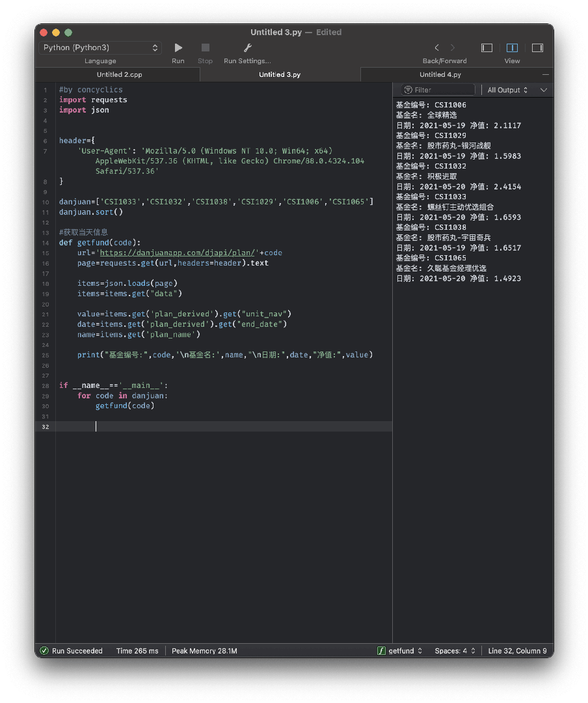This screenshot has width=588, height=703.
Task: Click the Stop square icon
Action: point(206,48)
